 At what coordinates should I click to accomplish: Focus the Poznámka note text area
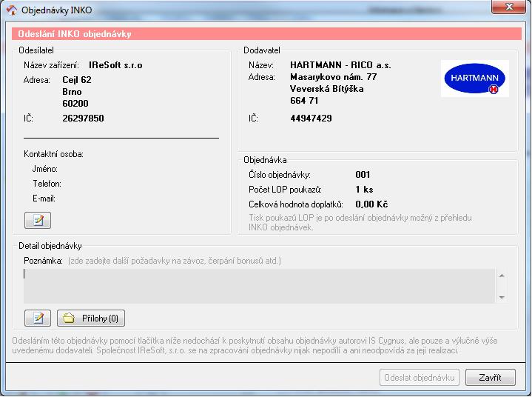(x=259, y=286)
